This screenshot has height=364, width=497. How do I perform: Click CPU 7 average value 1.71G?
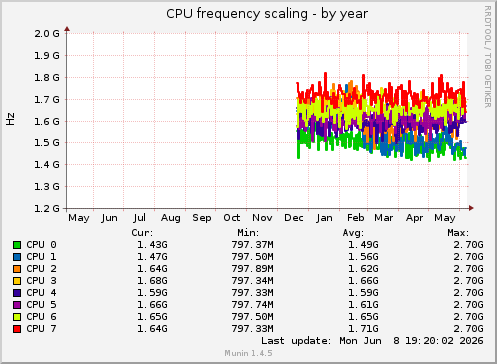point(363,329)
